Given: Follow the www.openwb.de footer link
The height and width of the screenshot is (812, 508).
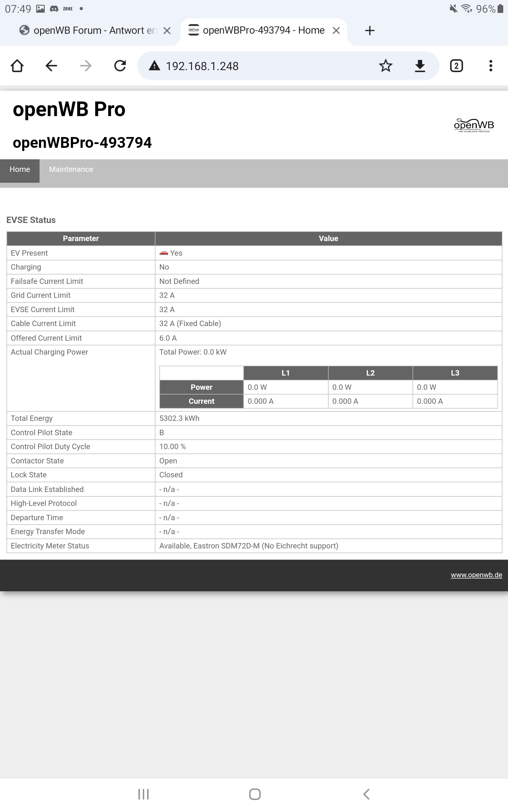Looking at the screenshot, I should (477, 575).
